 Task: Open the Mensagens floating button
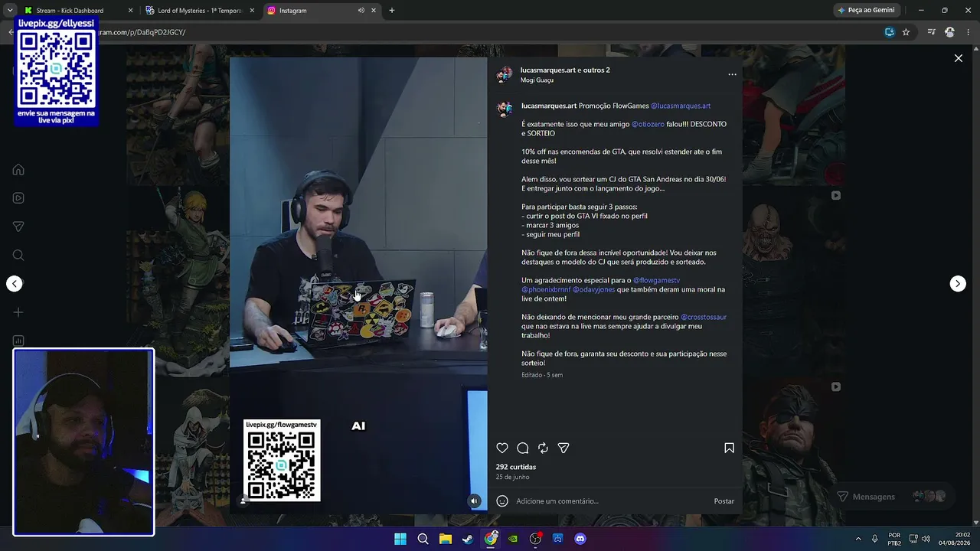pyautogui.click(x=893, y=497)
